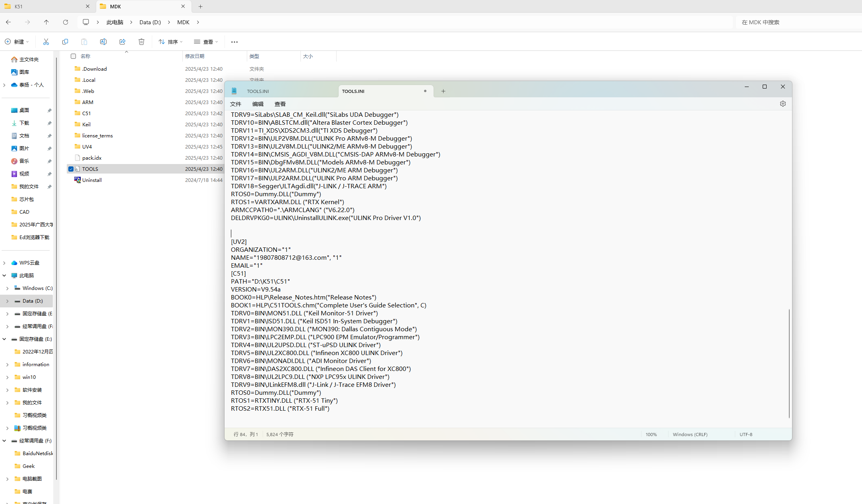The width and height of the screenshot is (862, 504).
Task: Click the 新建 new button
Action: 17,42
